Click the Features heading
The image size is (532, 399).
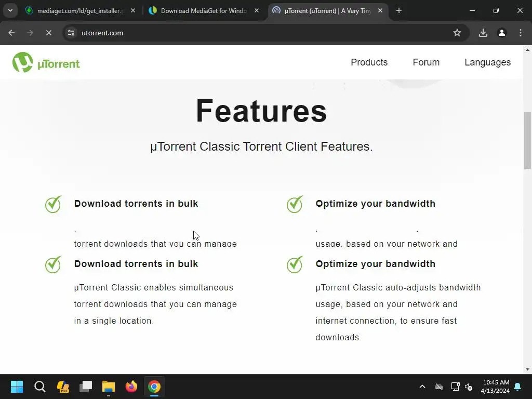tap(261, 111)
